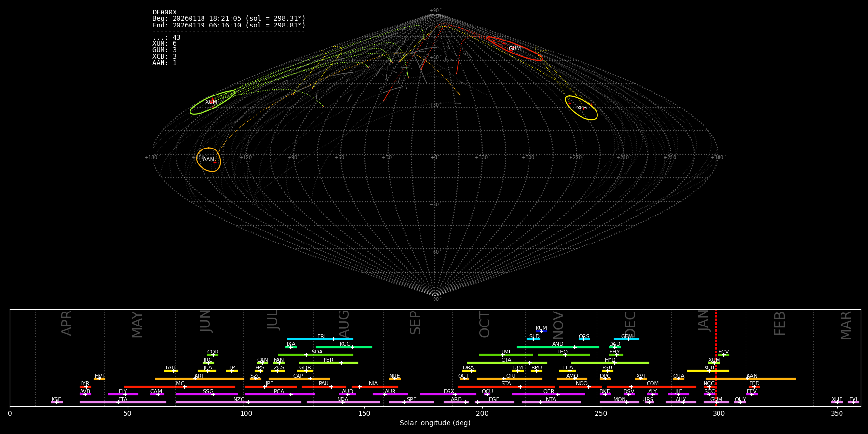Select the red STA shower bar

point(506,387)
